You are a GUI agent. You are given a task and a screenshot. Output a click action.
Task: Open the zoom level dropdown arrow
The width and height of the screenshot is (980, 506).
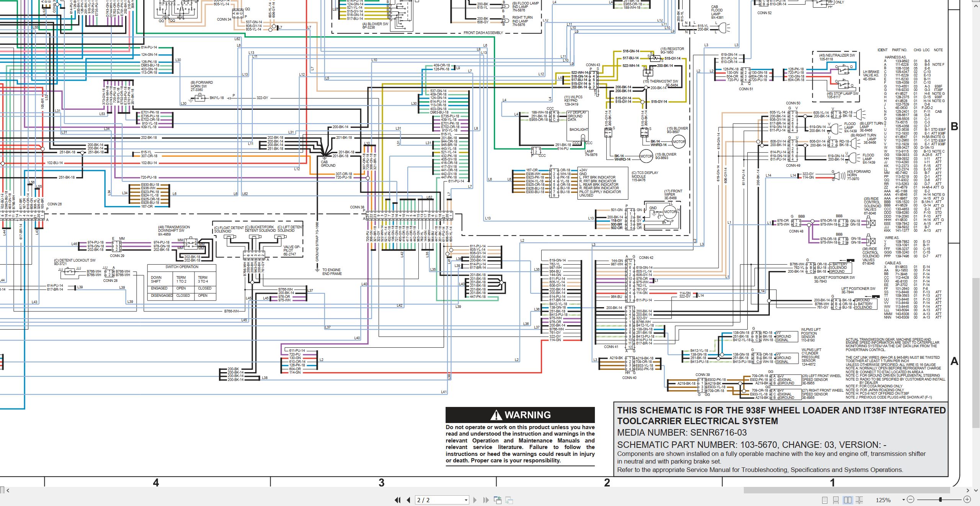(903, 500)
